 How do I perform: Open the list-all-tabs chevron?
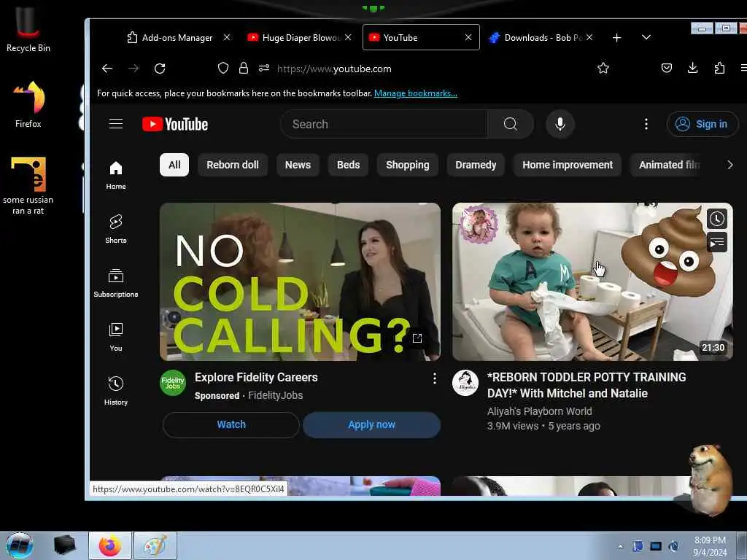pyautogui.click(x=646, y=37)
